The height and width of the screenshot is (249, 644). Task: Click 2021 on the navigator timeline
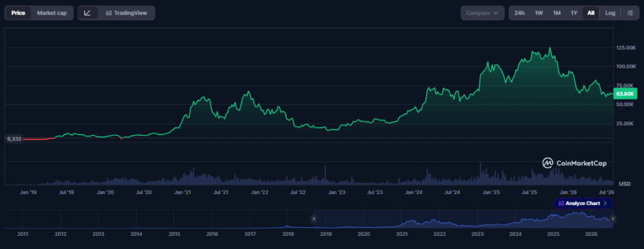[x=402, y=234]
